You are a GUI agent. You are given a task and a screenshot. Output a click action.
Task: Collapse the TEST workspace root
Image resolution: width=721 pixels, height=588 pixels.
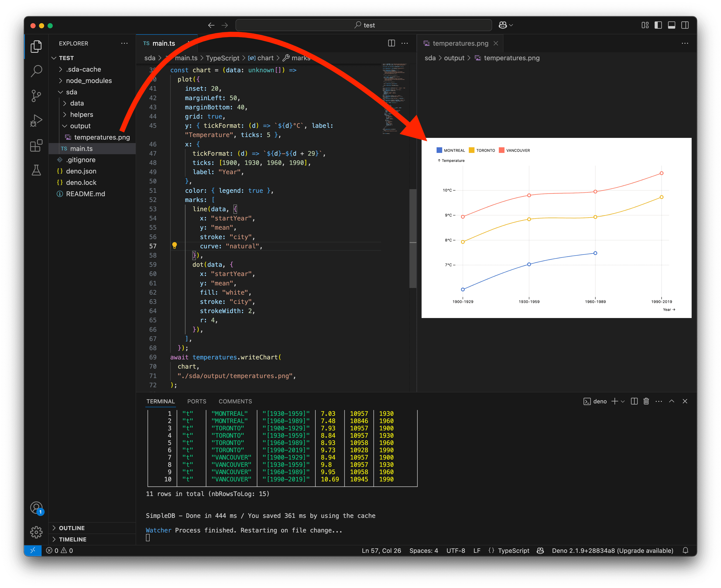(x=54, y=58)
